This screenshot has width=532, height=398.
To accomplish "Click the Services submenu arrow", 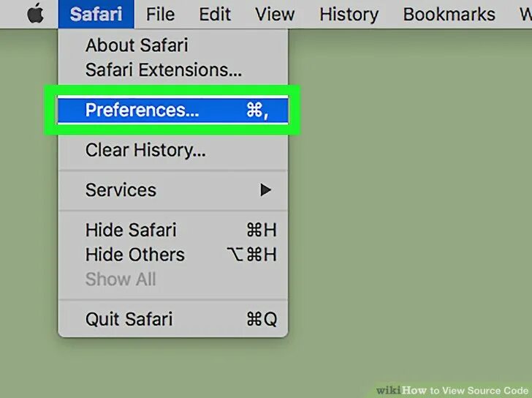I will coord(265,189).
